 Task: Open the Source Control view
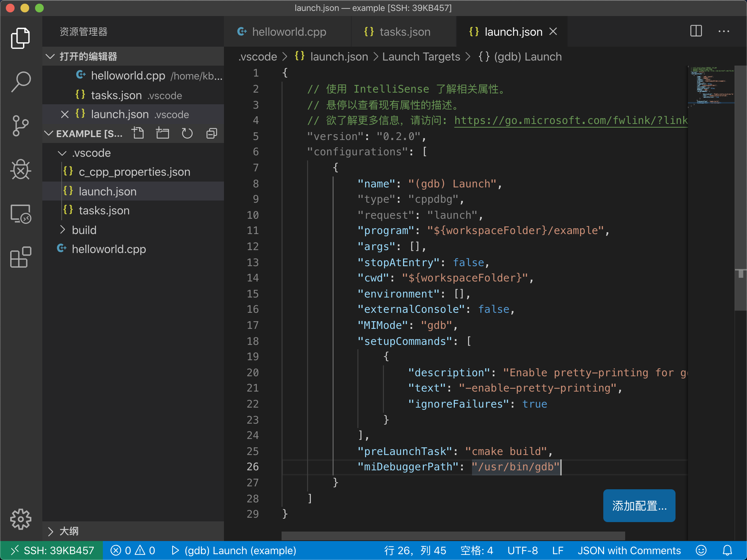[x=21, y=126]
